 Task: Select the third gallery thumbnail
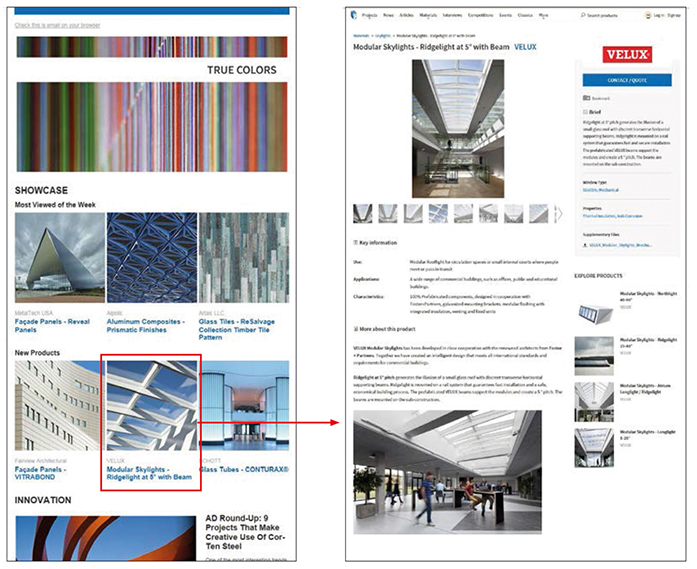(x=413, y=213)
